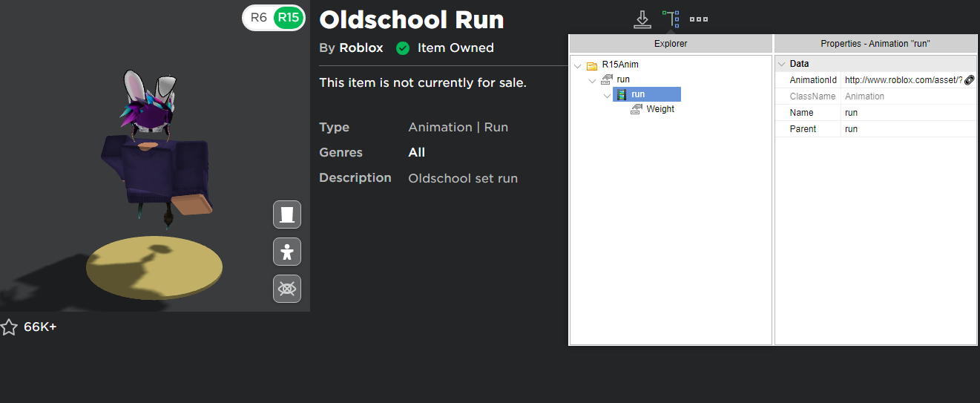Click the top hat try-on button
This screenshot has height=403, width=980.
pyautogui.click(x=287, y=214)
